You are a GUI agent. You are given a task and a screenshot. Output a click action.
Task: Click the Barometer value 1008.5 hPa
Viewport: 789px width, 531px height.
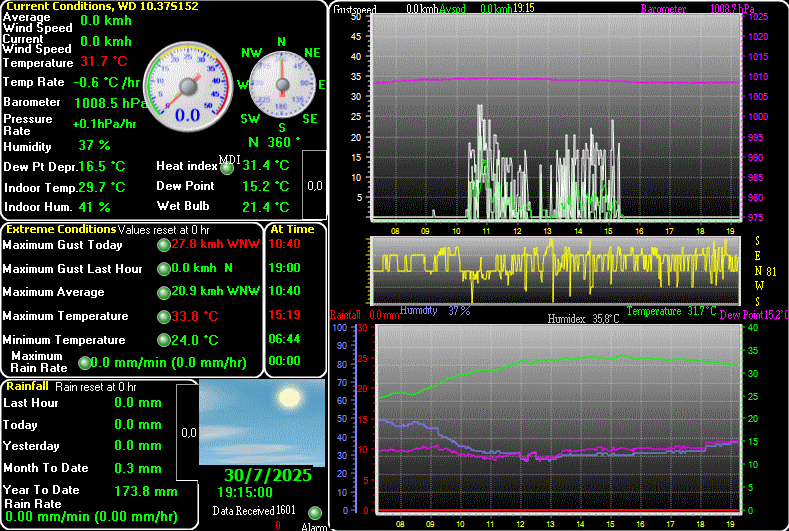(x=110, y=103)
